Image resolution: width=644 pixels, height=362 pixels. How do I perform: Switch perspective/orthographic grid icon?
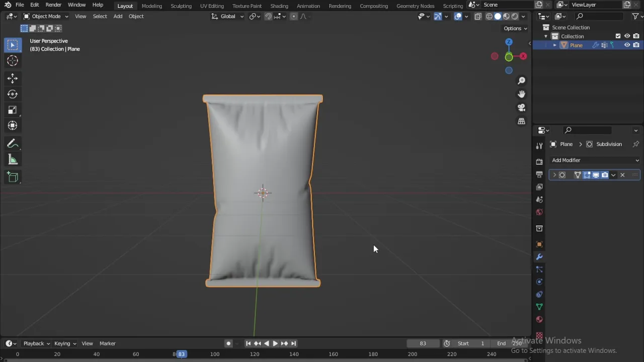click(x=522, y=121)
